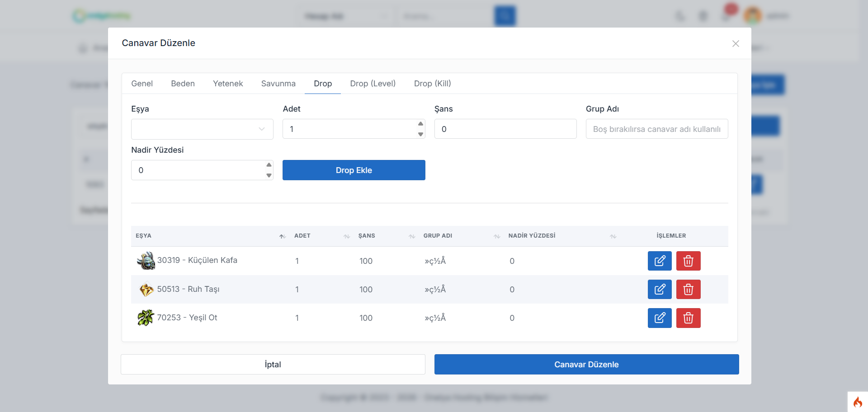Open the Eşya dropdown
Screen dimensions: 868x412
click(x=202, y=129)
